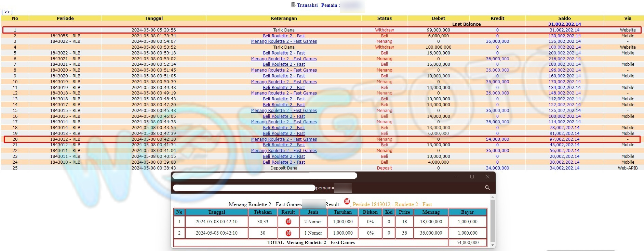The height and width of the screenshot is (251, 644).
Task: Open Menang Roulette link dated 00:54:07
Action: pos(284,41)
